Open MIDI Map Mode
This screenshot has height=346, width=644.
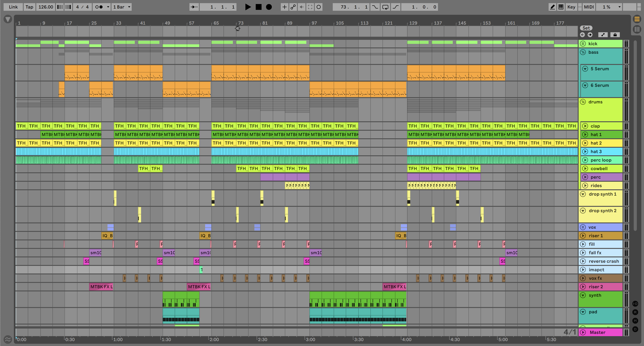[588, 7]
